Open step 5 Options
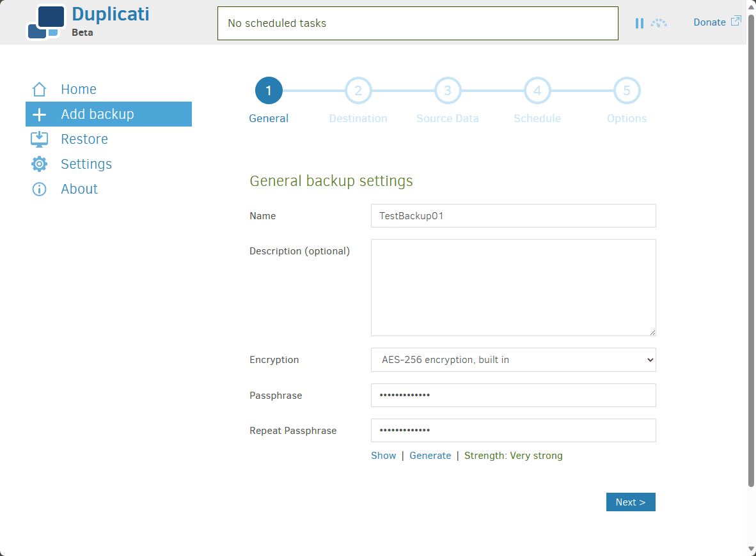This screenshot has width=756, height=556. (x=626, y=91)
